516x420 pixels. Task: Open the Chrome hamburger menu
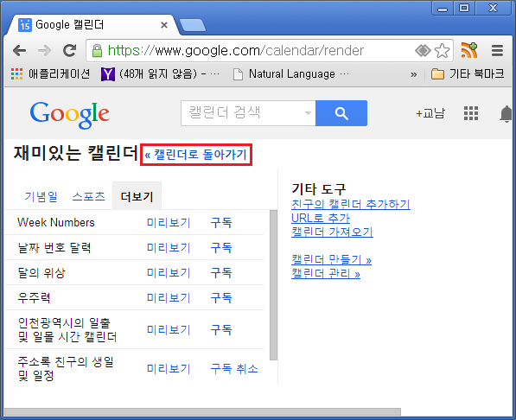tap(497, 51)
